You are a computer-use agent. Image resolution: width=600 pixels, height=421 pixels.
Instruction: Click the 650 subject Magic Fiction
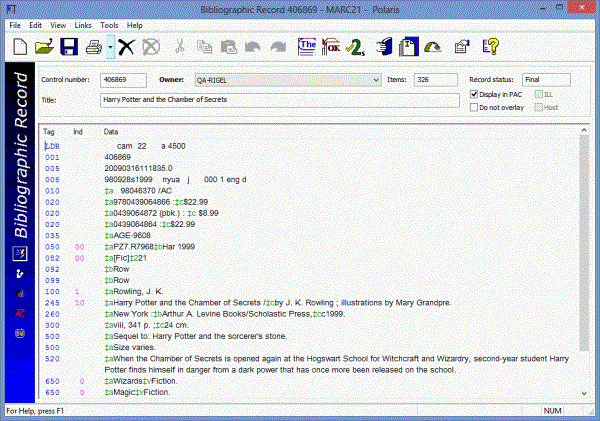(x=137, y=392)
